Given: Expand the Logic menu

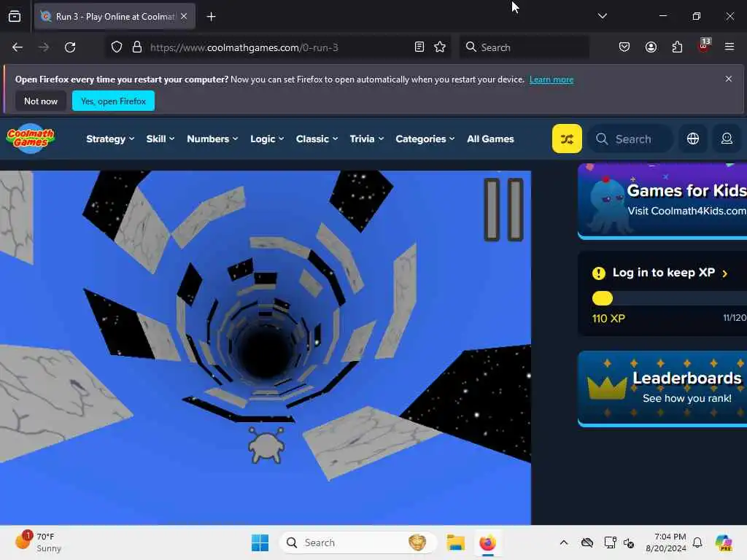Looking at the screenshot, I should (267, 139).
